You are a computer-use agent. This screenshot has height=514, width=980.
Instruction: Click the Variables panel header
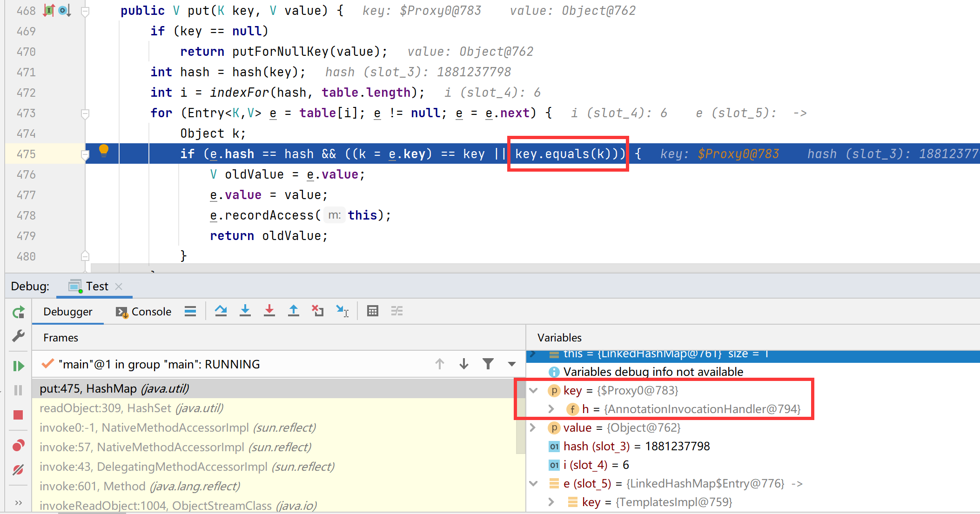coord(559,338)
